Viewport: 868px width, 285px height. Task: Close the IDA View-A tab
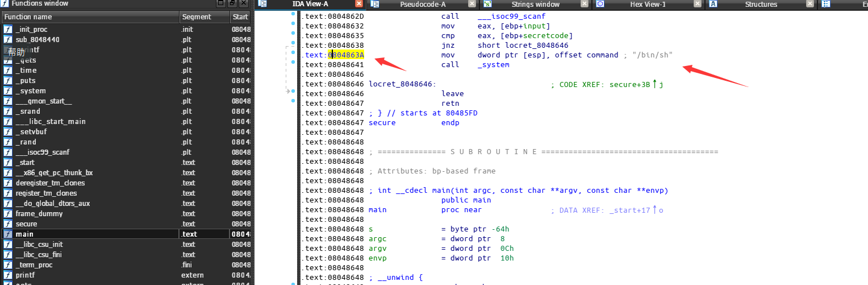tap(358, 4)
